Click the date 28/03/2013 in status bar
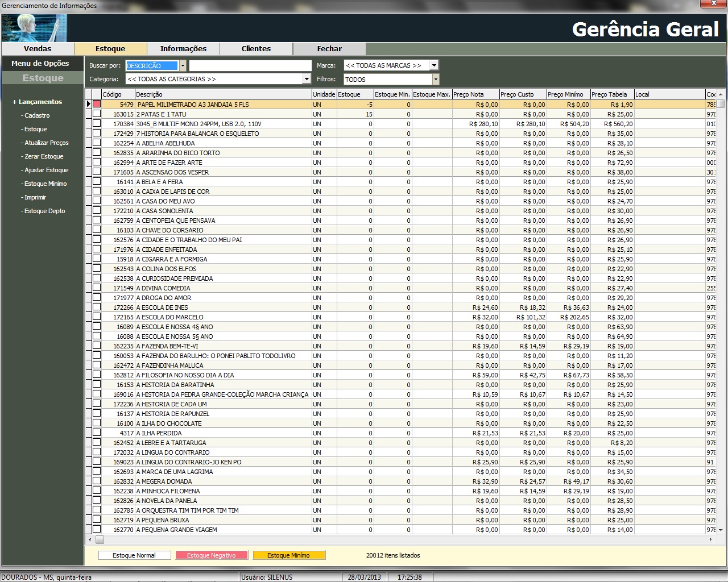Screen dimensions: 728x582 tap(365, 577)
